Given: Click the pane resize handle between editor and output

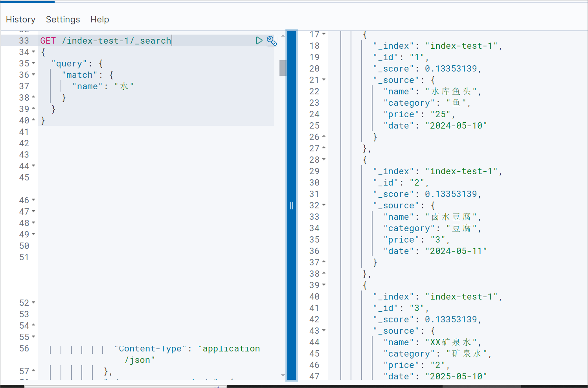Looking at the screenshot, I should coord(292,205).
